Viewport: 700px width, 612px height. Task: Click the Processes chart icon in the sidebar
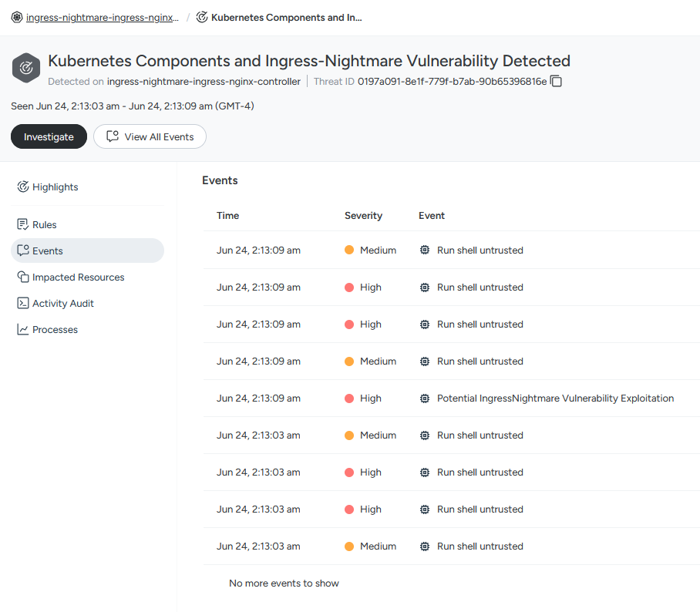click(x=23, y=329)
